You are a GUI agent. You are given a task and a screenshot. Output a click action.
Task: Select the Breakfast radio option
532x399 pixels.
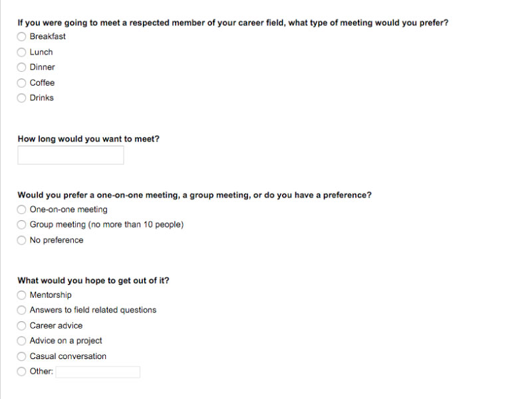pos(21,37)
